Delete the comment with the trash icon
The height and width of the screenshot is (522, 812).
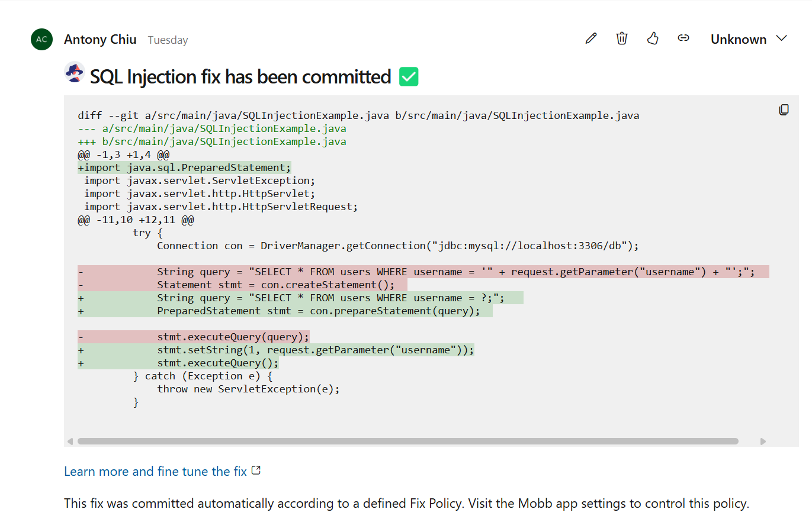pyautogui.click(x=621, y=39)
